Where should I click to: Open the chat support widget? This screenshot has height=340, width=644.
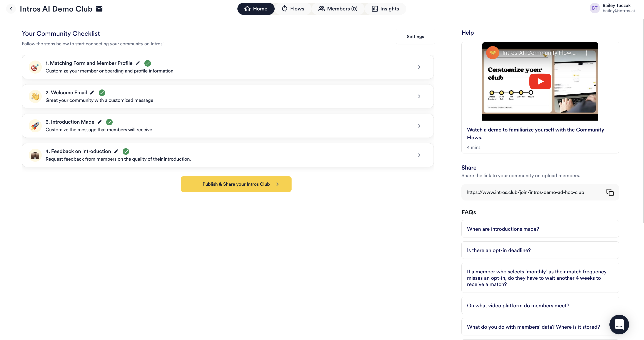pos(619,325)
